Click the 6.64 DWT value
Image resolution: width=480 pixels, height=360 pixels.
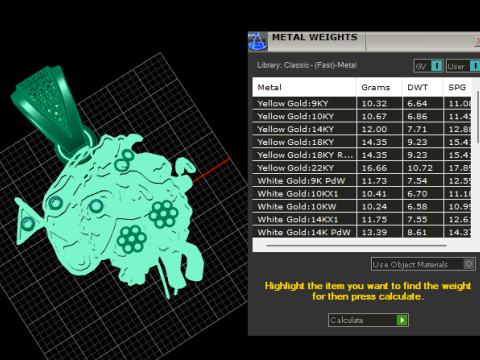[417, 103]
